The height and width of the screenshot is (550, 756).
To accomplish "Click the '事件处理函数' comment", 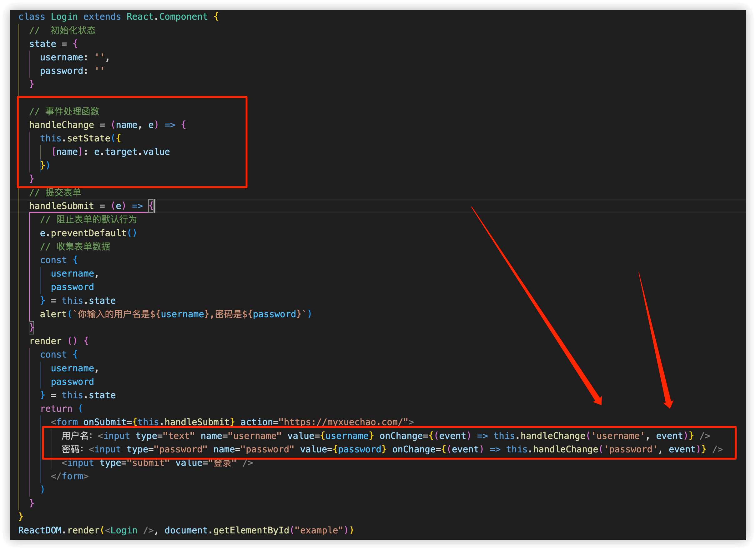I will point(64,111).
